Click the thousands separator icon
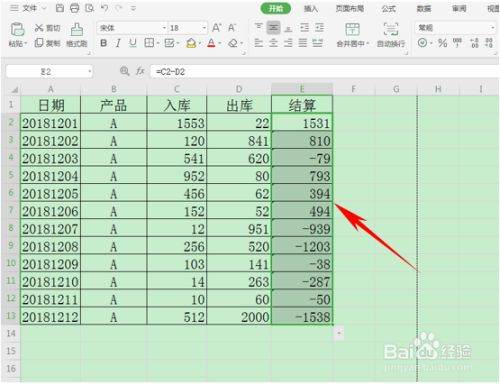 click(458, 42)
